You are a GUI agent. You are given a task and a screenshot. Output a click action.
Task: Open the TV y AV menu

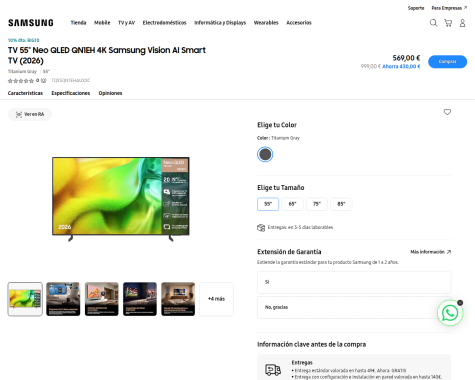[126, 23]
